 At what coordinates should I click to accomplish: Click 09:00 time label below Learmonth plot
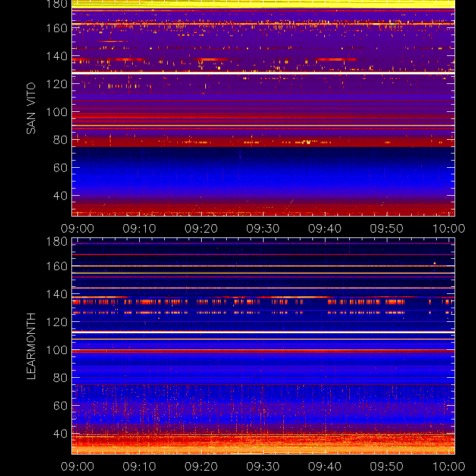77,466
